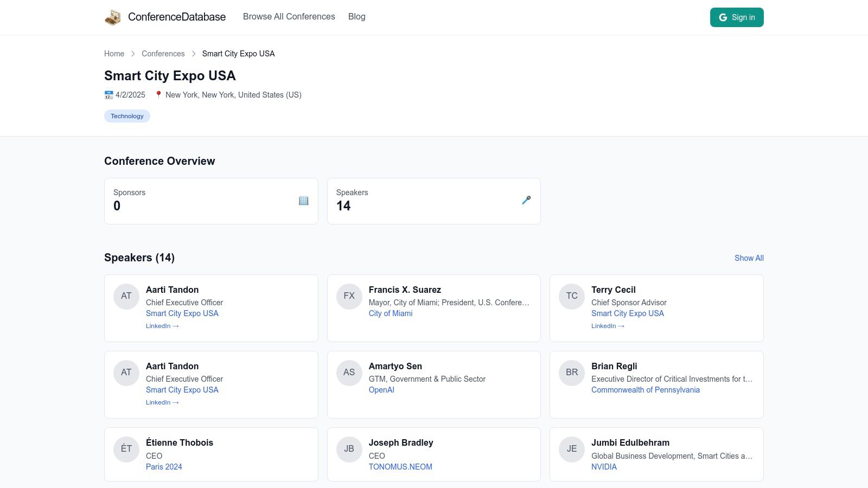Screen dimensions: 868x488
Task: Click the JB avatar for Joseph Bradley
Action: pyautogui.click(x=349, y=449)
